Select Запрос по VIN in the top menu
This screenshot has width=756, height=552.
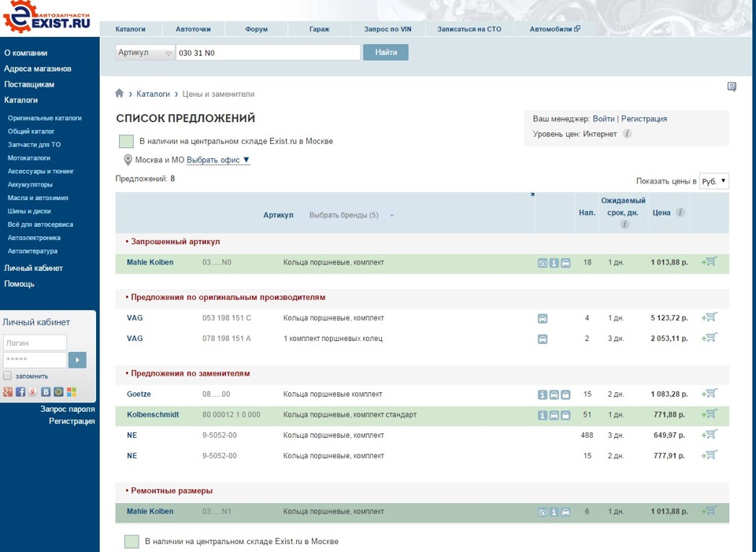[387, 29]
